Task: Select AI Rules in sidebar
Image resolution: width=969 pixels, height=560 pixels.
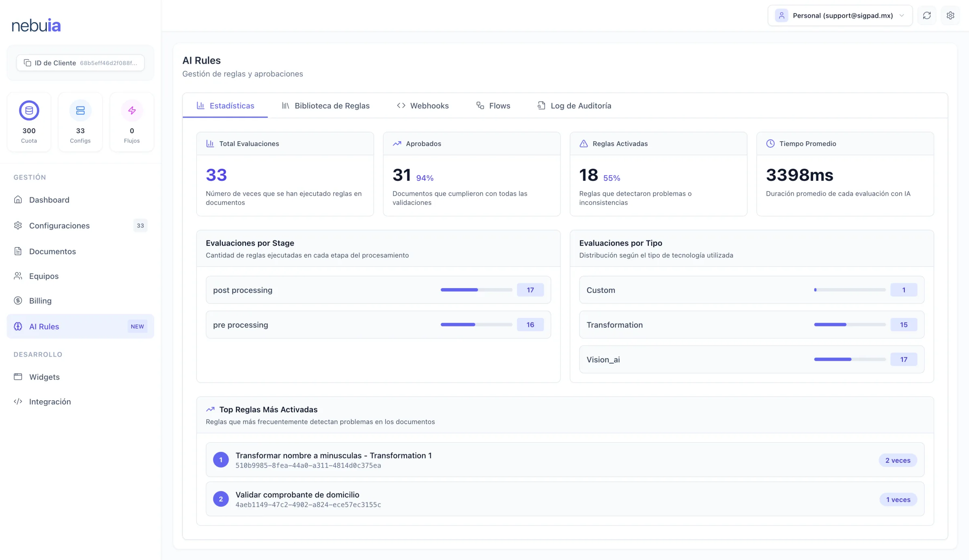Action: [x=80, y=326]
